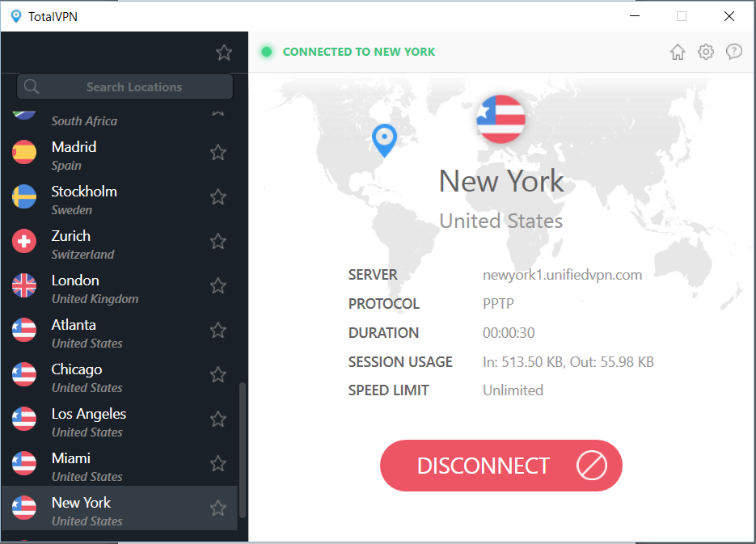Click the US flag icon beside Miami

24,463
